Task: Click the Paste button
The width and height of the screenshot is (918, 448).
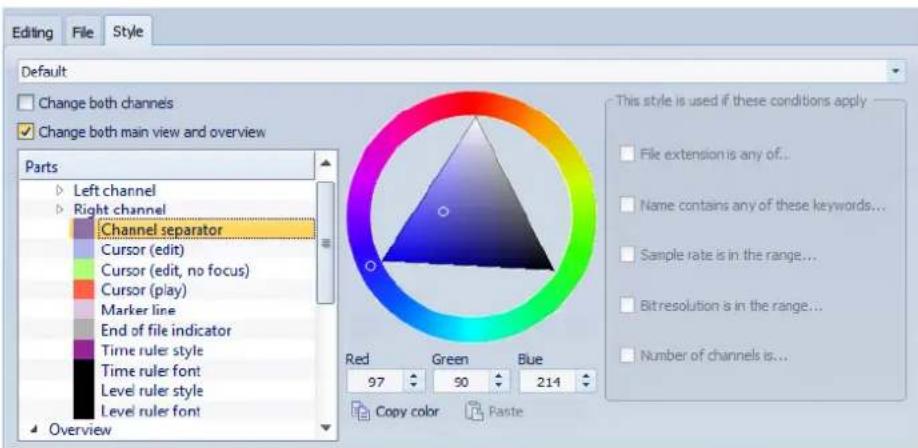Action: tap(494, 412)
